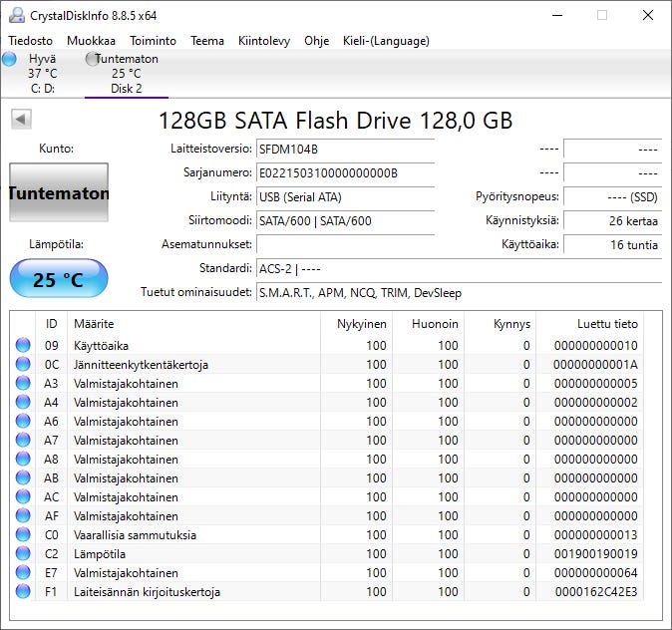This screenshot has width=672, height=630.
Task: Click the previous disk arrow button
Action: 21,120
